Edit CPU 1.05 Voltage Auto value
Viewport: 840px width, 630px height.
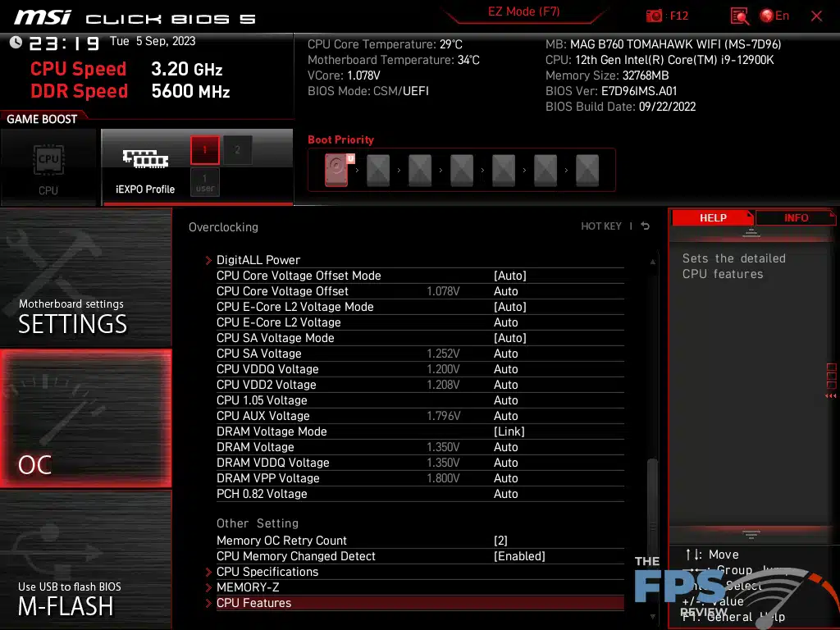[x=505, y=399]
